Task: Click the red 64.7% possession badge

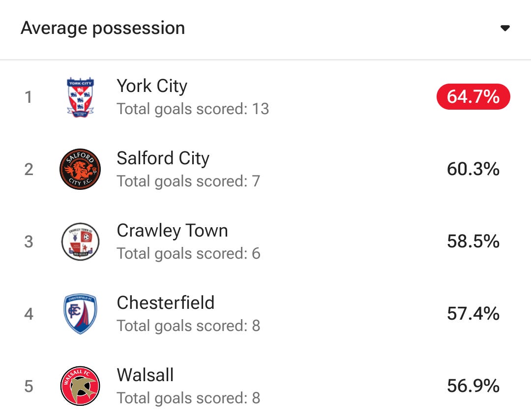Action: [x=473, y=96]
